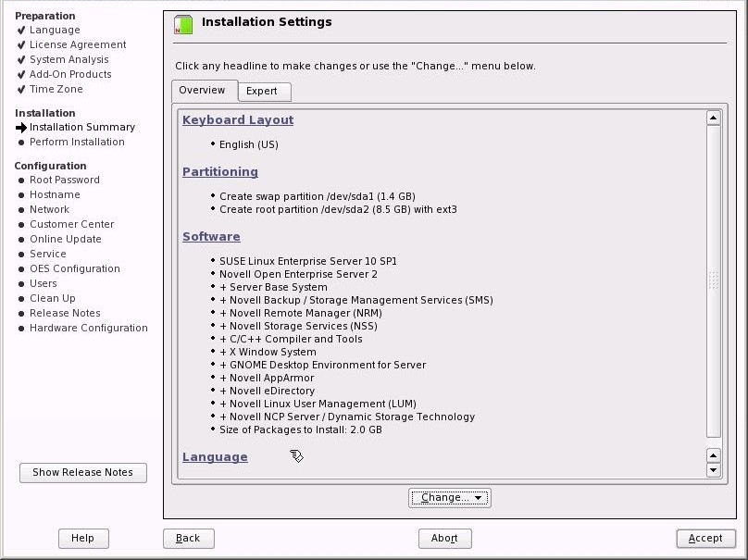Open the Partitioning headline
748x560 pixels.
pos(220,172)
